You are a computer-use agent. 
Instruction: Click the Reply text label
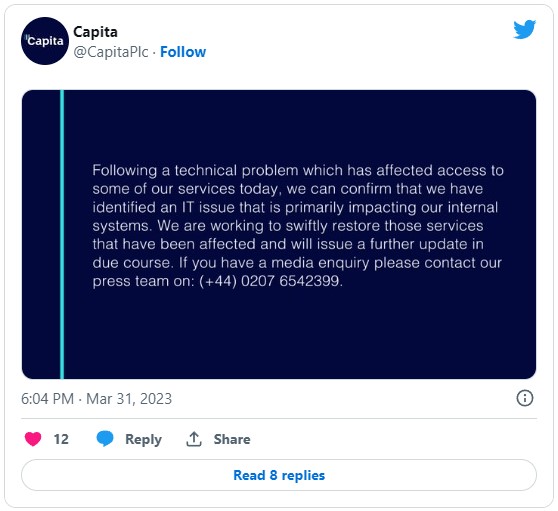click(143, 439)
